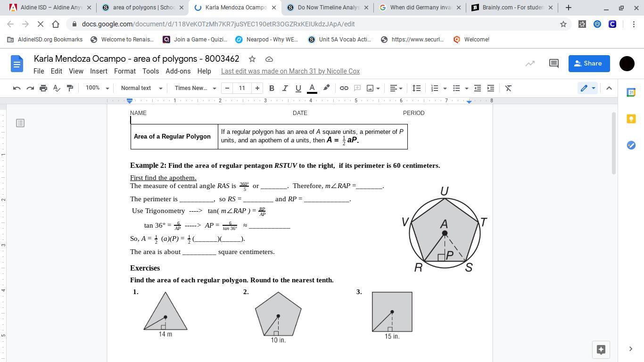644x362 pixels.
Task: Increase font size with plus button
Action: pos(257,88)
